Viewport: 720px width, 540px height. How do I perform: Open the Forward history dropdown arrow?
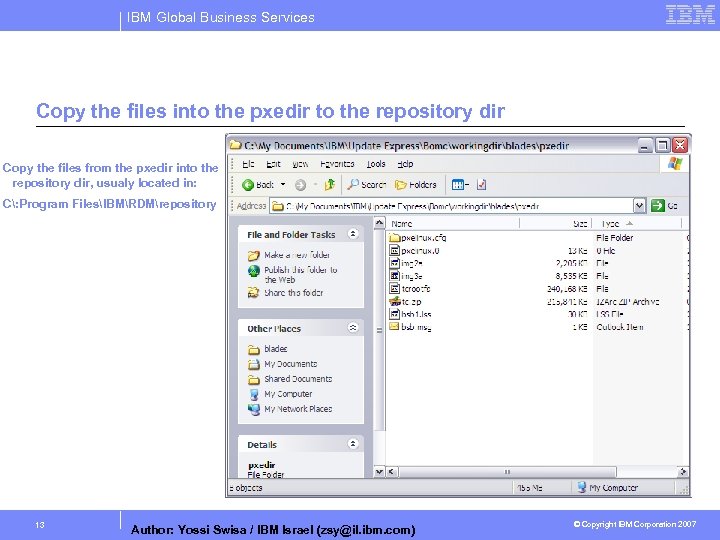[315, 185]
